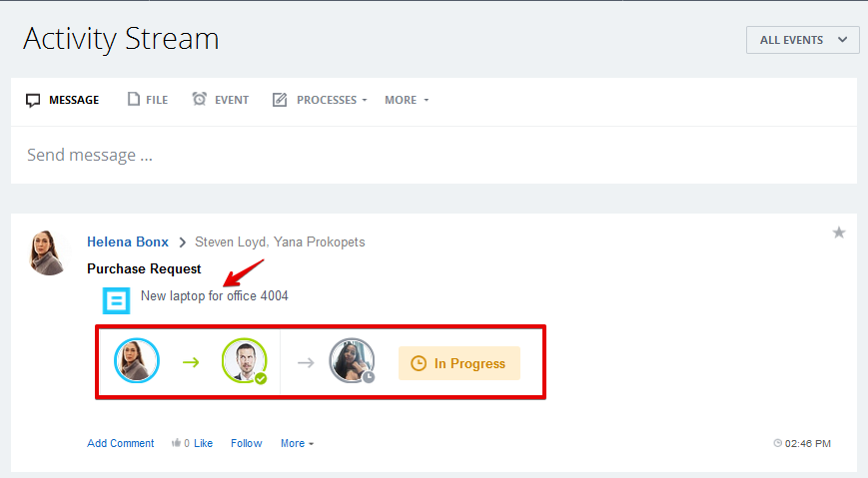Expand the Processes dropdown menu
868x478 pixels.
pos(333,100)
